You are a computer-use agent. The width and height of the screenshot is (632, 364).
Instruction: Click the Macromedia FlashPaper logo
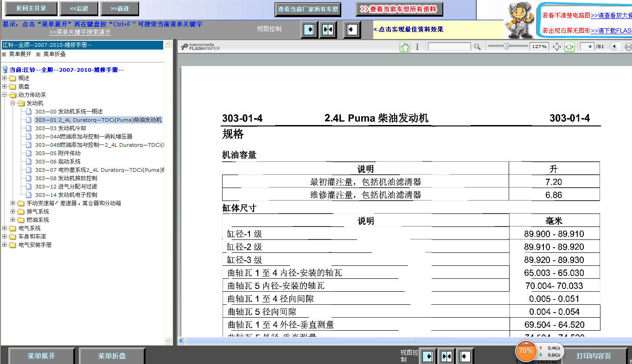point(200,47)
